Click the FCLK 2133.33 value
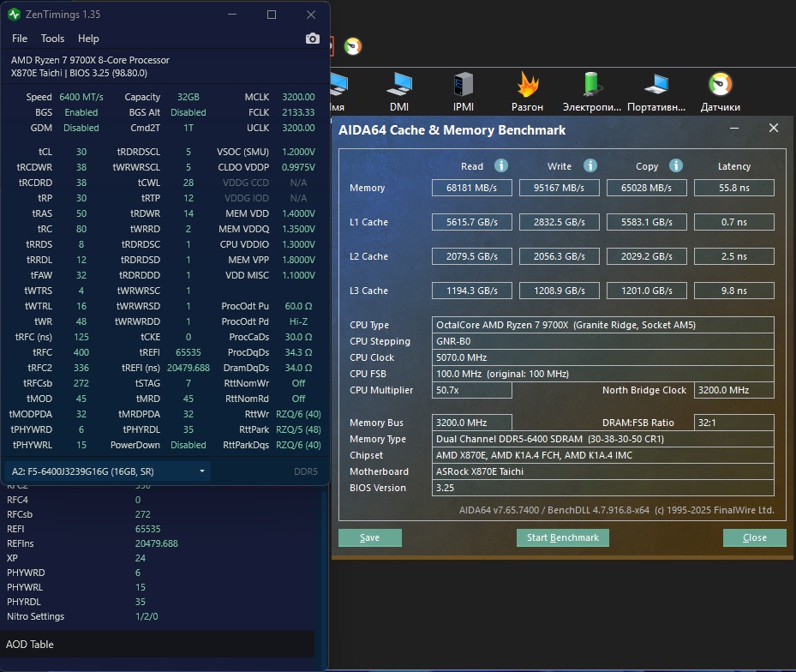The width and height of the screenshot is (796, 672). tap(298, 112)
